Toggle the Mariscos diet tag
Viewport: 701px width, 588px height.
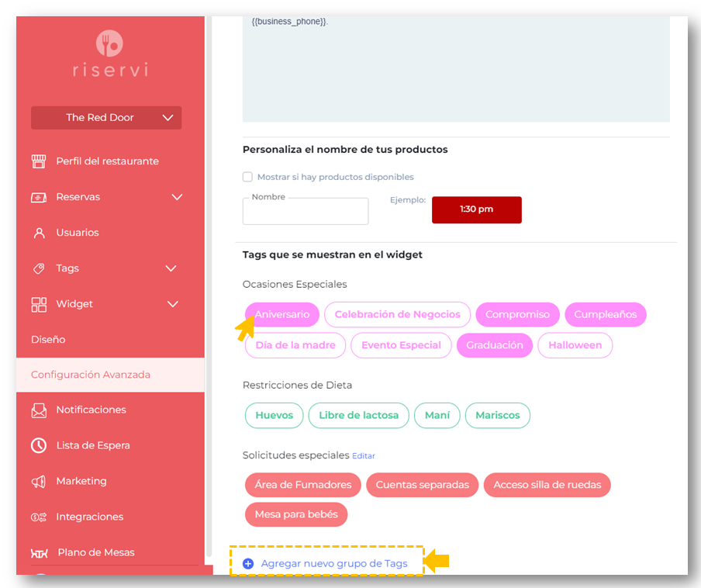pyautogui.click(x=498, y=415)
